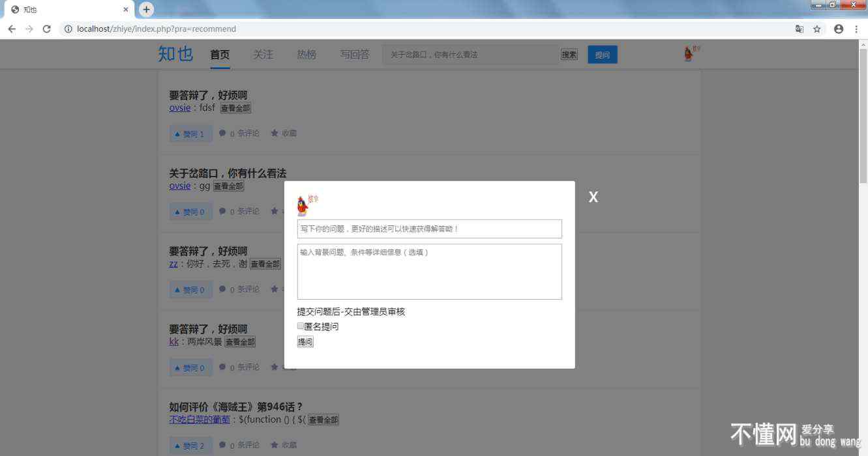Expand first answer with 查看全部

[235, 108]
